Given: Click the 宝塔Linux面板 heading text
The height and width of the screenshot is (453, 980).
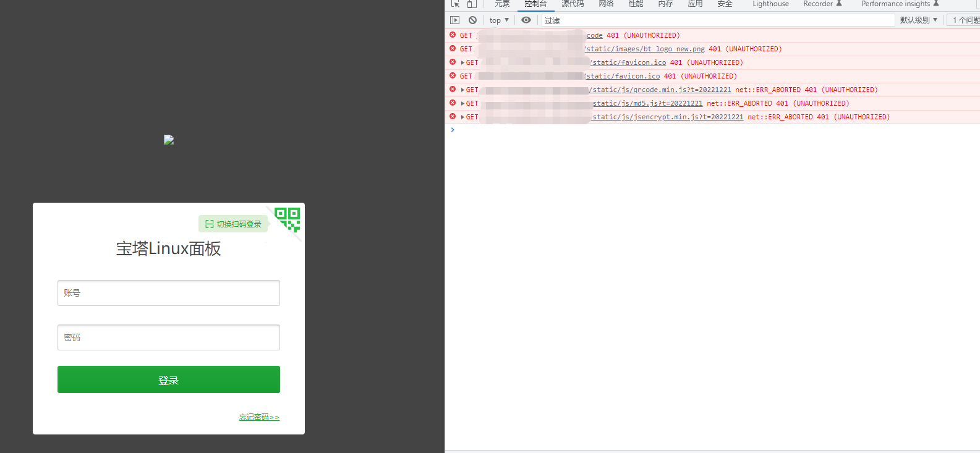Looking at the screenshot, I should (x=169, y=248).
